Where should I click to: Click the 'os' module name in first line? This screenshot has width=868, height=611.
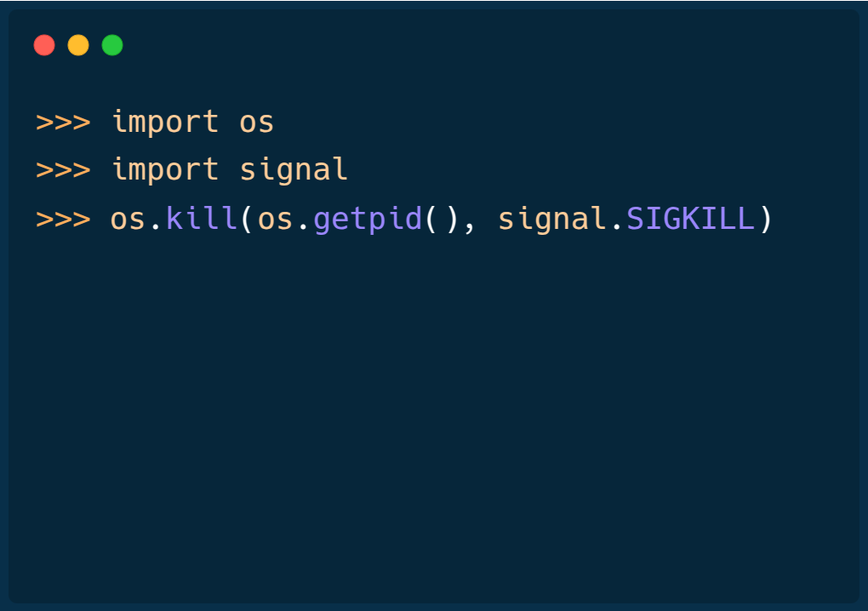pyautogui.click(x=257, y=123)
